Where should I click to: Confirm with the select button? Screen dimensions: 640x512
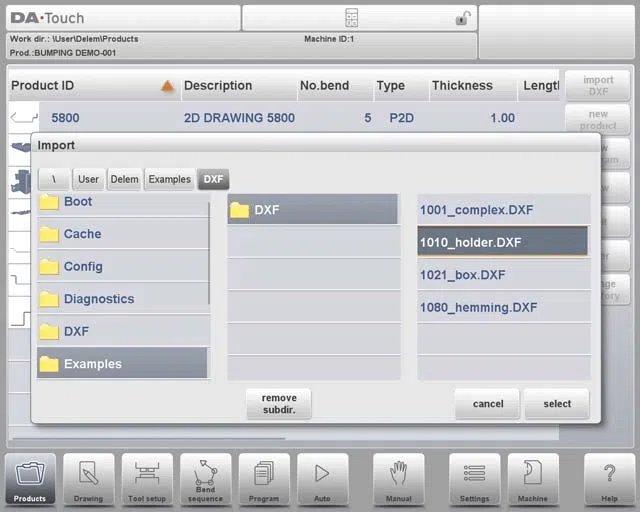tap(557, 404)
